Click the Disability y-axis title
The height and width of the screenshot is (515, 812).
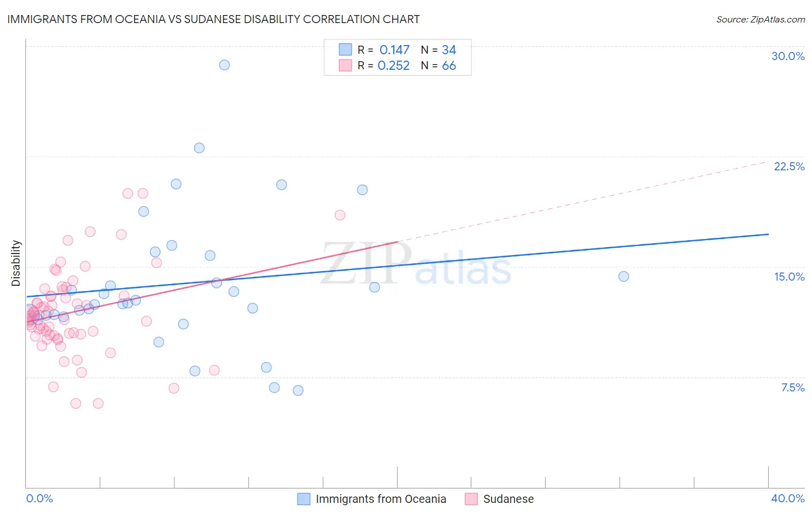click(x=16, y=263)
